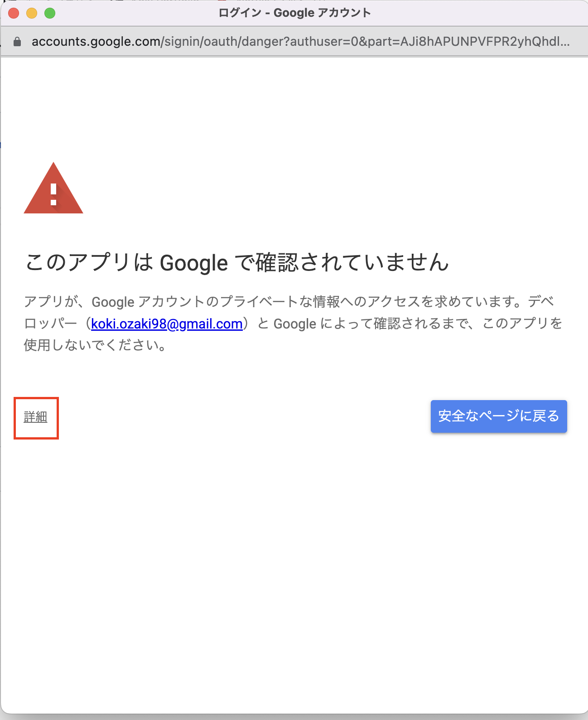588x720 pixels.
Task: Go back using the 安全なページに戻る button
Action: [x=499, y=416]
